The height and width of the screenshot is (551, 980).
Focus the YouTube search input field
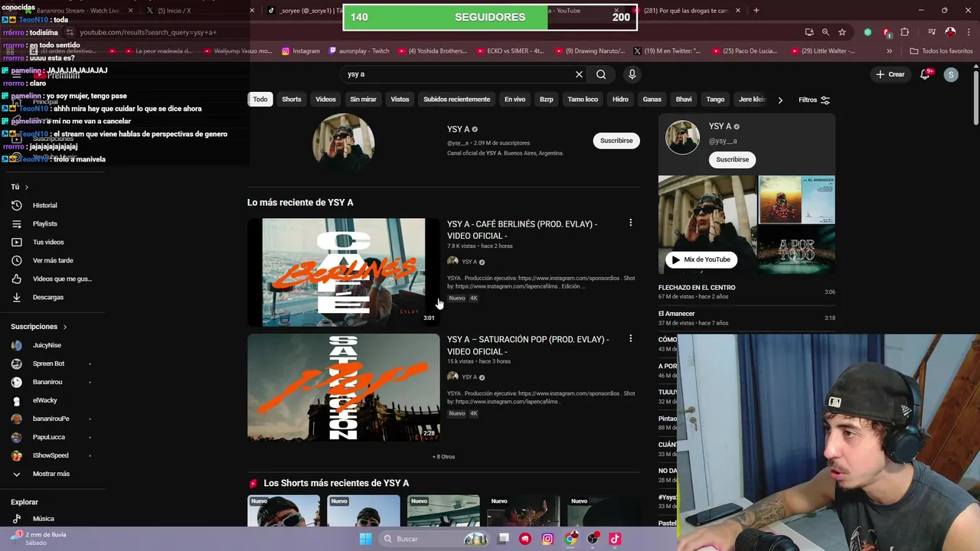(x=458, y=74)
